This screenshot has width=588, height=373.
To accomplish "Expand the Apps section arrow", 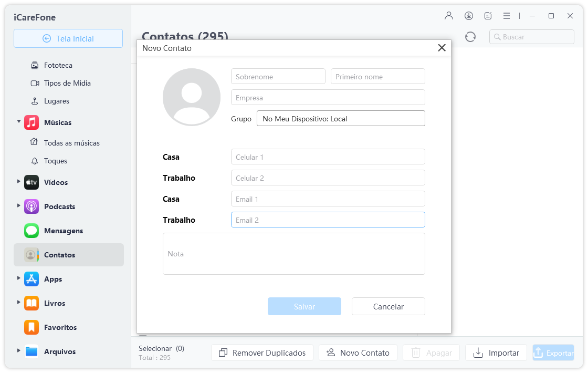I will [19, 278].
